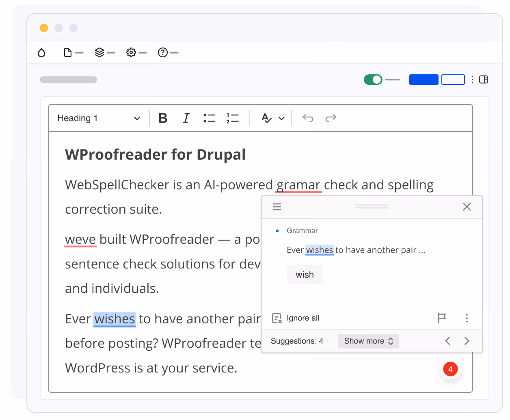The image size is (510, 420).
Task: Apply the wish suggestion
Action: click(305, 274)
